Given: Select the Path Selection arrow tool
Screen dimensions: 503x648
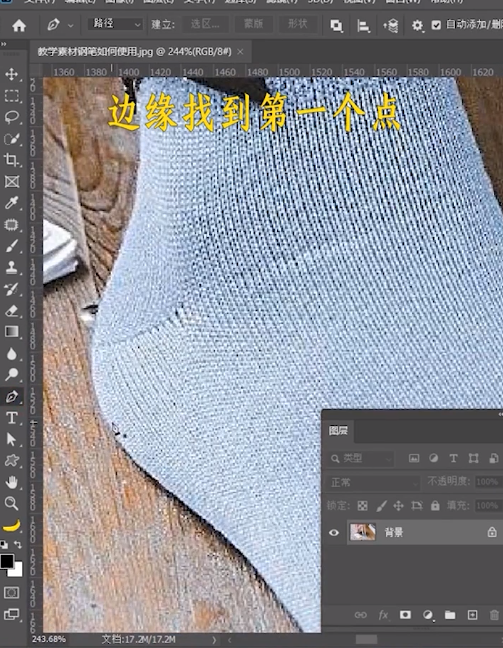Looking at the screenshot, I should click(x=12, y=439).
